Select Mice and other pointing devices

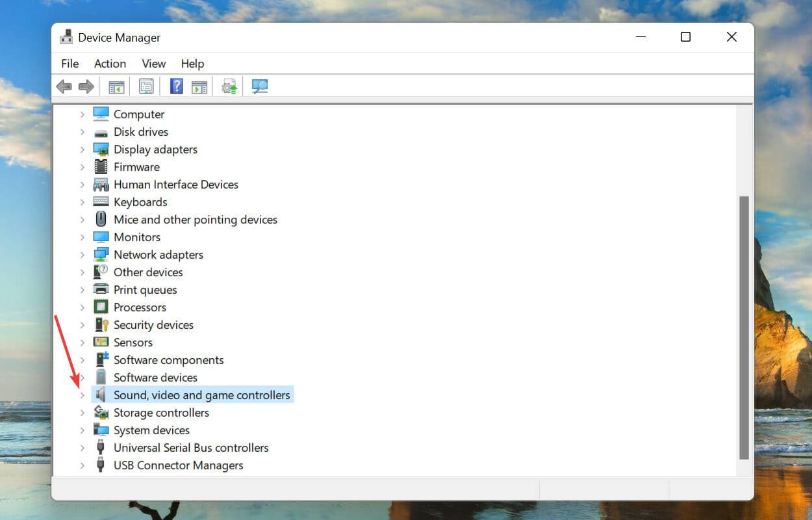195,220
